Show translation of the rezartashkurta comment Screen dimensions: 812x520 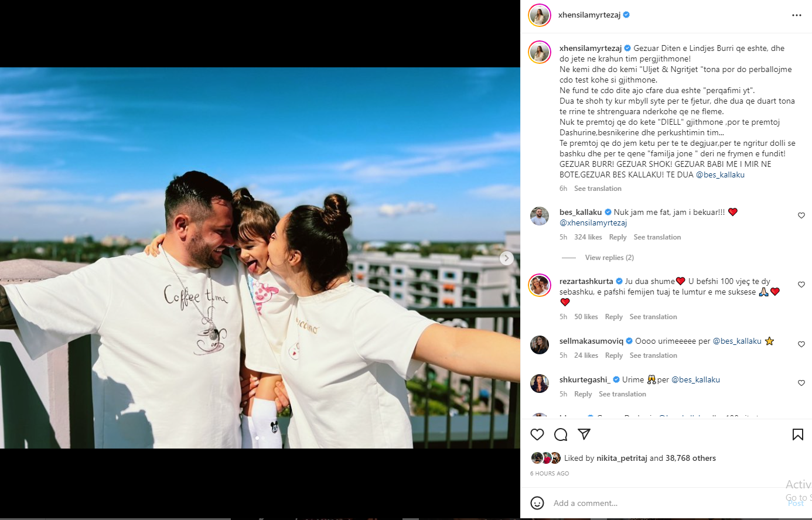coord(653,317)
